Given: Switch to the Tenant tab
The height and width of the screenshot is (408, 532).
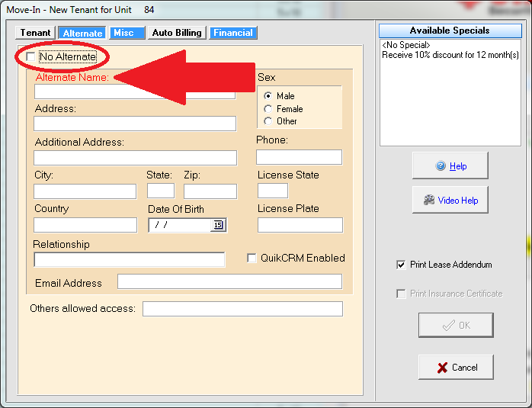Looking at the screenshot, I should (x=35, y=33).
